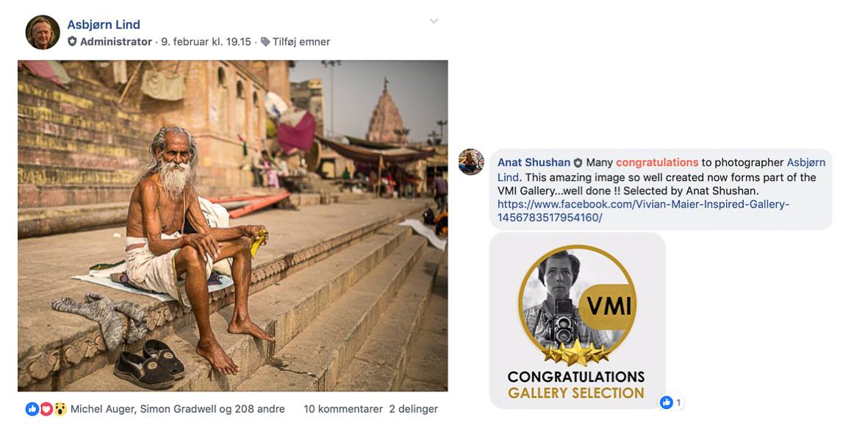Click the tag icon beside Tilføj emner
The image size is (868, 434).
(x=265, y=42)
